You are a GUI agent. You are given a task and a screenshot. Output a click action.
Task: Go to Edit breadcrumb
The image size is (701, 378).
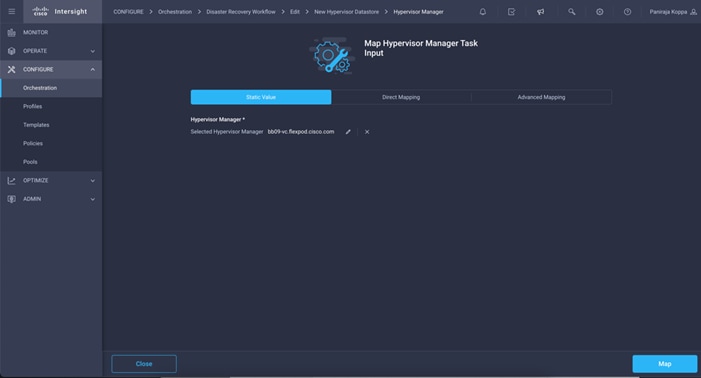(x=295, y=12)
